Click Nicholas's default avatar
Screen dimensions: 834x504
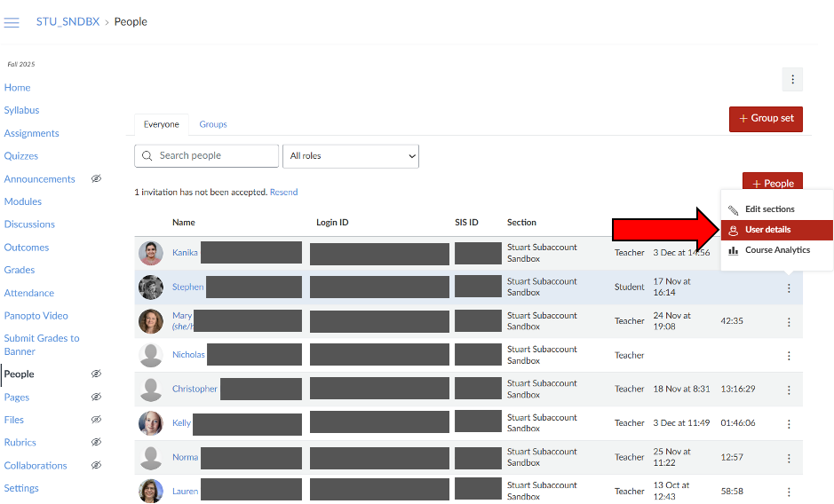coord(151,355)
